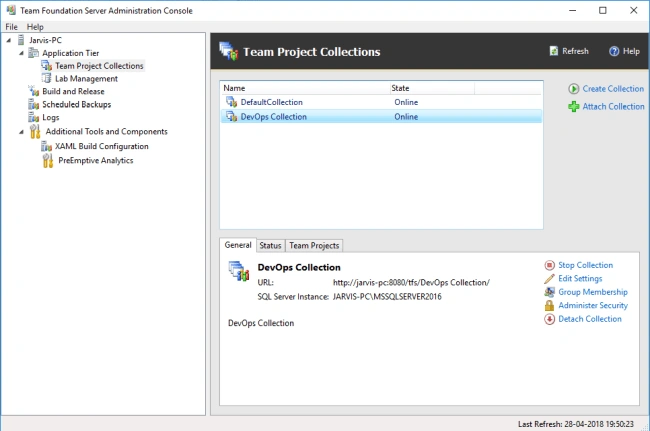Click the DefaultCollection row icon

pos(231,102)
